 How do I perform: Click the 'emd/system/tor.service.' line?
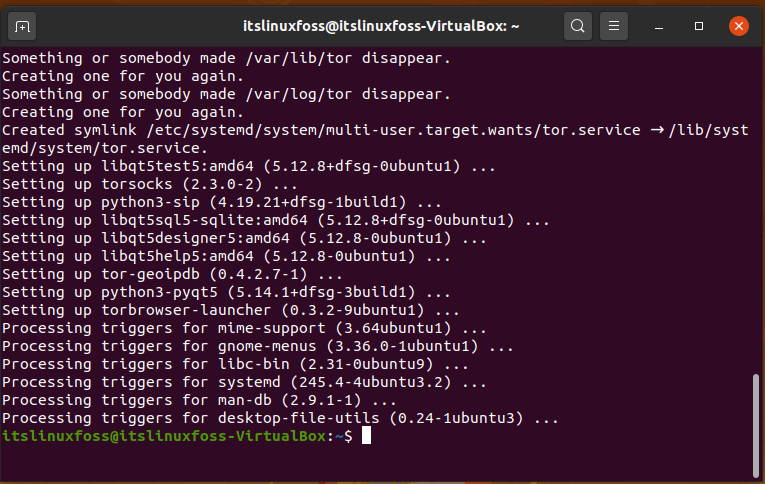105,148
